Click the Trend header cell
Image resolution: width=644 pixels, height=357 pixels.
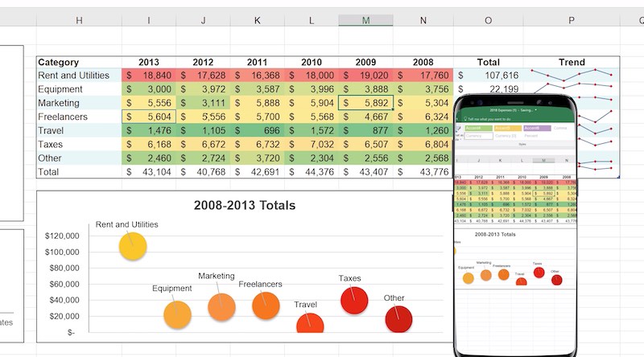click(572, 62)
